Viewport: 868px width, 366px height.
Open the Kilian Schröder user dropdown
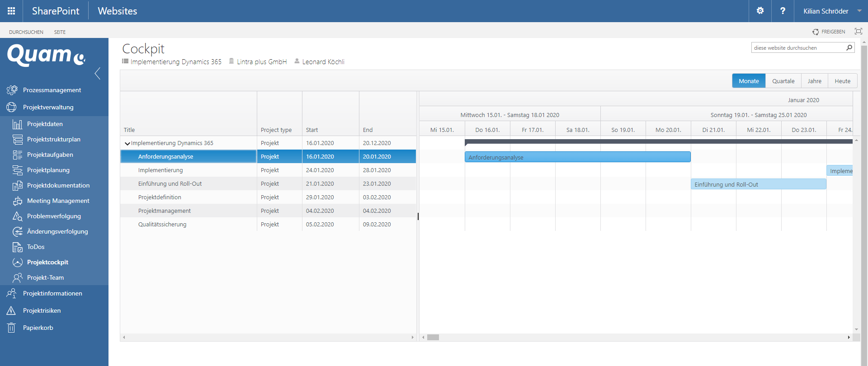(832, 11)
